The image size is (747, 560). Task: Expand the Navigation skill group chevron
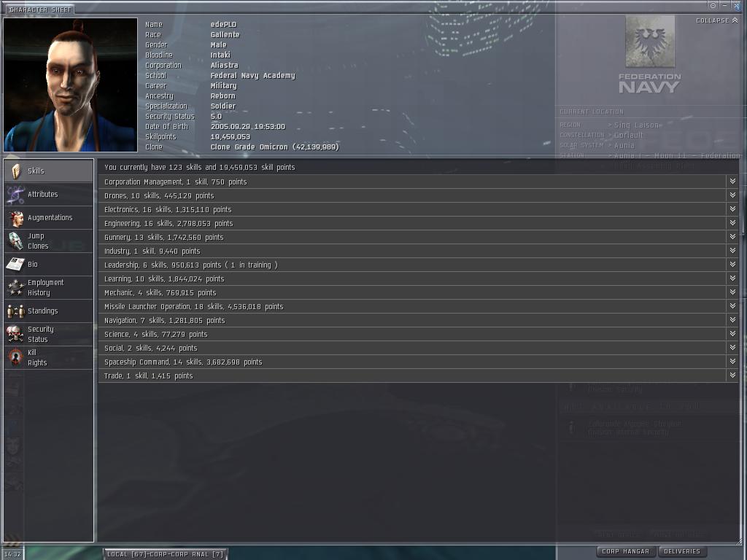[x=732, y=319]
